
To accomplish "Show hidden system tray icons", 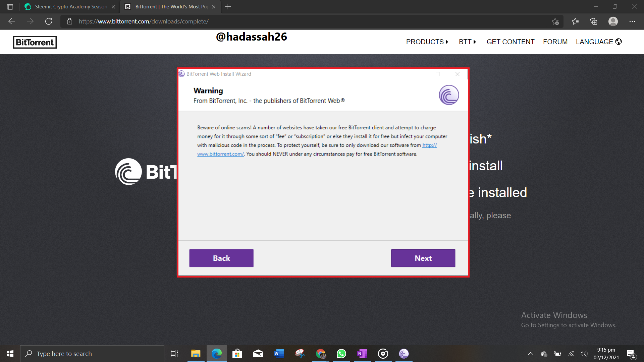I will point(531,354).
